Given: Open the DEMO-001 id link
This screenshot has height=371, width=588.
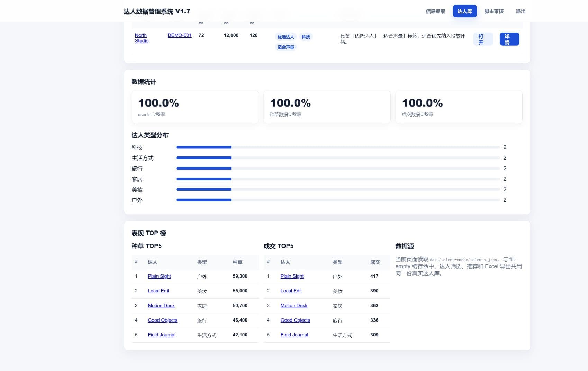Looking at the screenshot, I should (x=179, y=35).
